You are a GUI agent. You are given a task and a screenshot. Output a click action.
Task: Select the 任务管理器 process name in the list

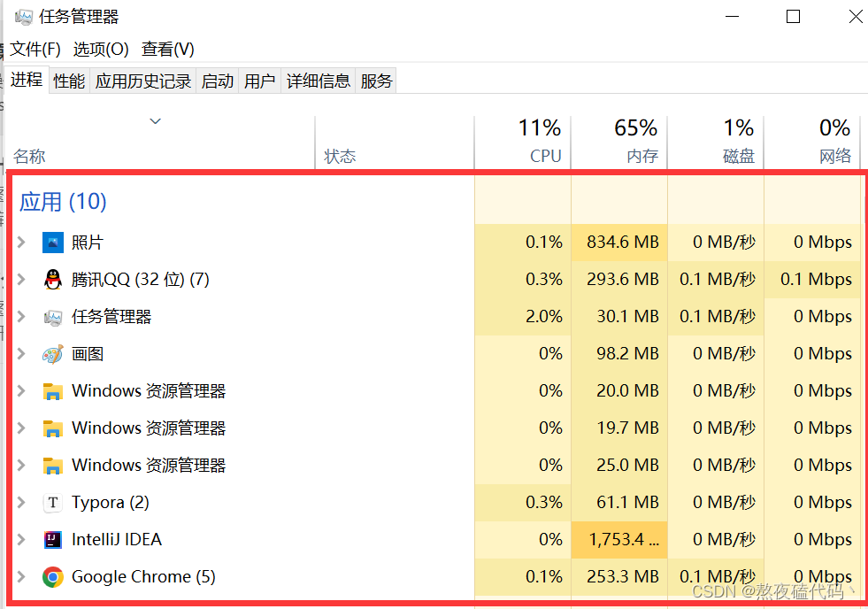pyautogui.click(x=111, y=317)
